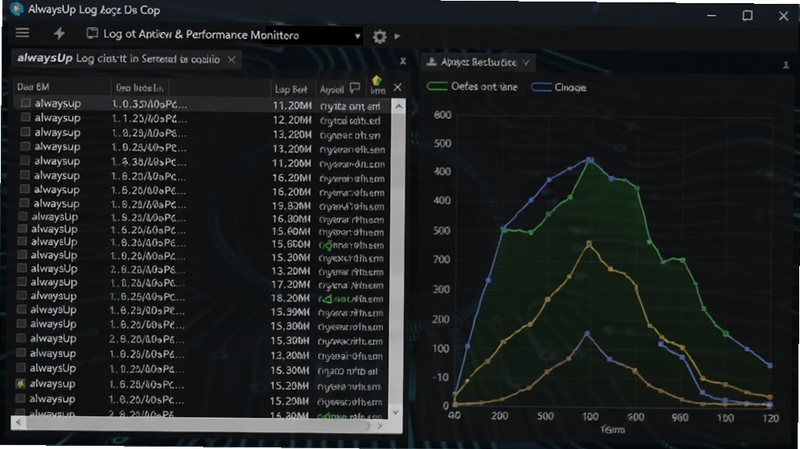Uncheck the already marked alwaysup checkbox

pyautogui.click(x=20, y=383)
